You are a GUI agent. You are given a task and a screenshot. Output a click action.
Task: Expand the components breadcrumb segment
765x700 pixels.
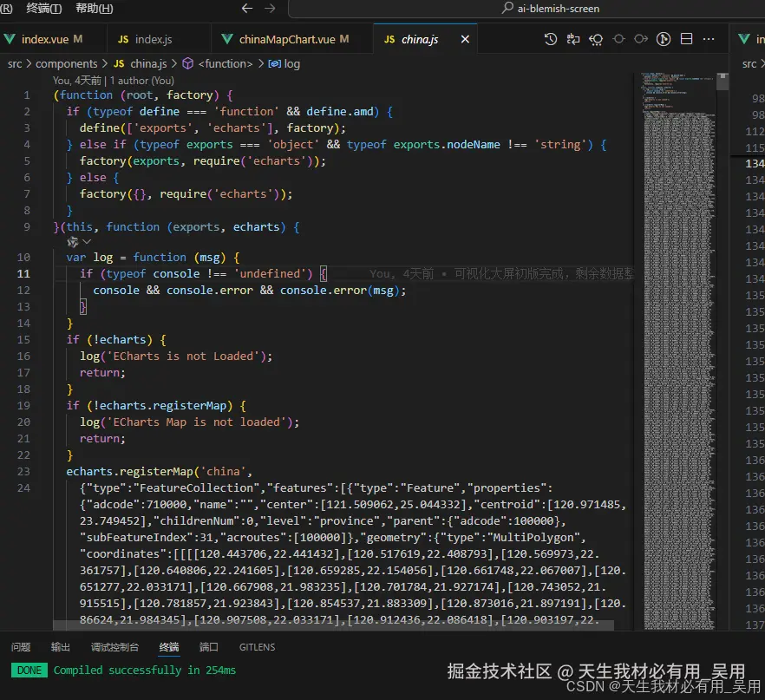(x=66, y=63)
